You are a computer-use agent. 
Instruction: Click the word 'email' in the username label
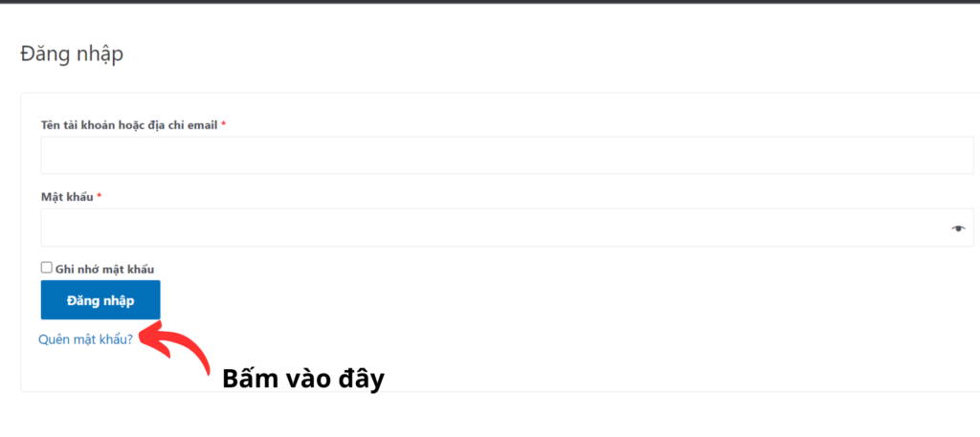(x=202, y=125)
